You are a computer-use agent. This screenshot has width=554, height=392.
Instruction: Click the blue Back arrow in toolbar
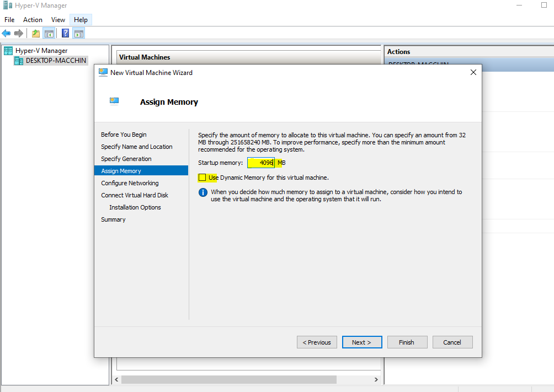tap(7, 33)
